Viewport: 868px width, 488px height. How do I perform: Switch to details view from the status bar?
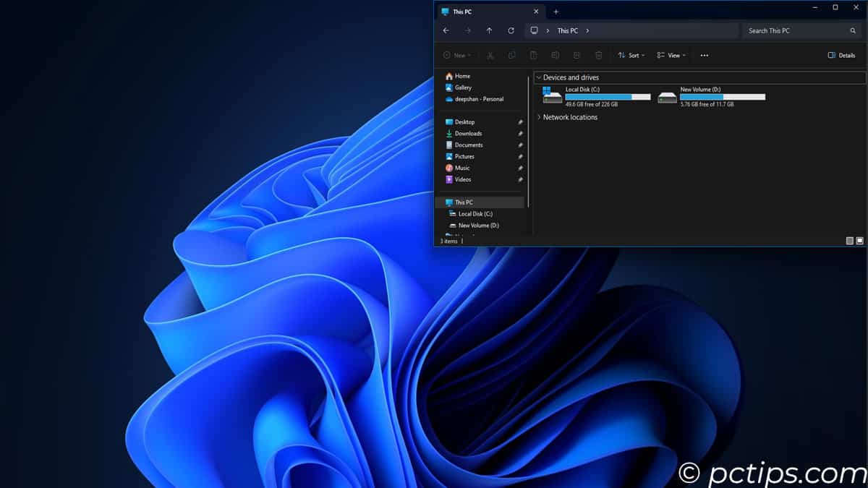tap(849, 240)
